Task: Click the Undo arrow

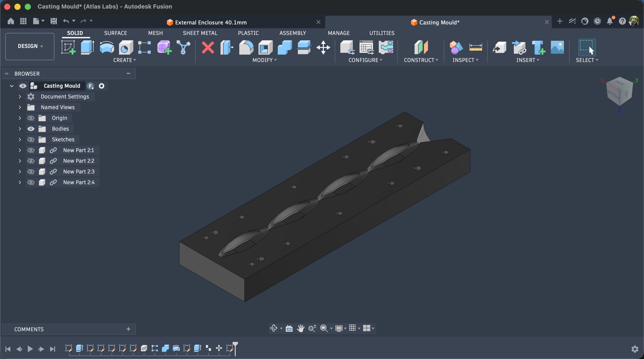Action: (66, 21)
